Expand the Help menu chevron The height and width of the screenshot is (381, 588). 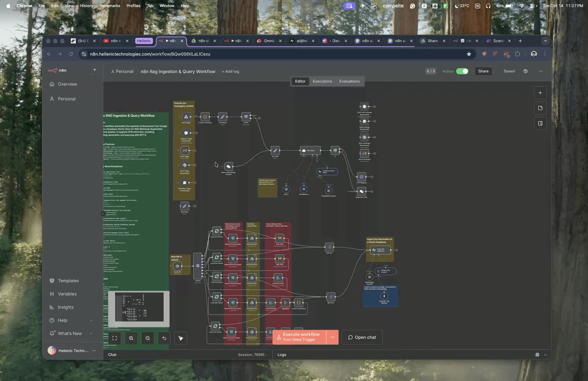tap(91, 320)
